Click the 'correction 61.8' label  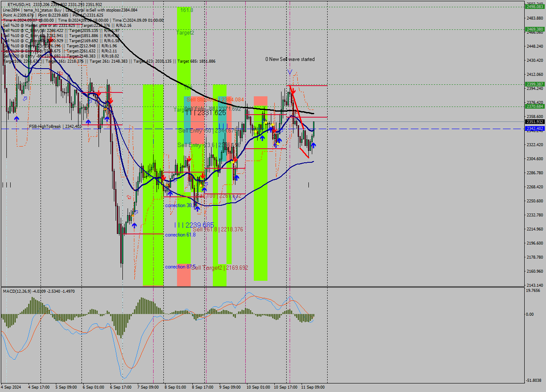[180, 235]
